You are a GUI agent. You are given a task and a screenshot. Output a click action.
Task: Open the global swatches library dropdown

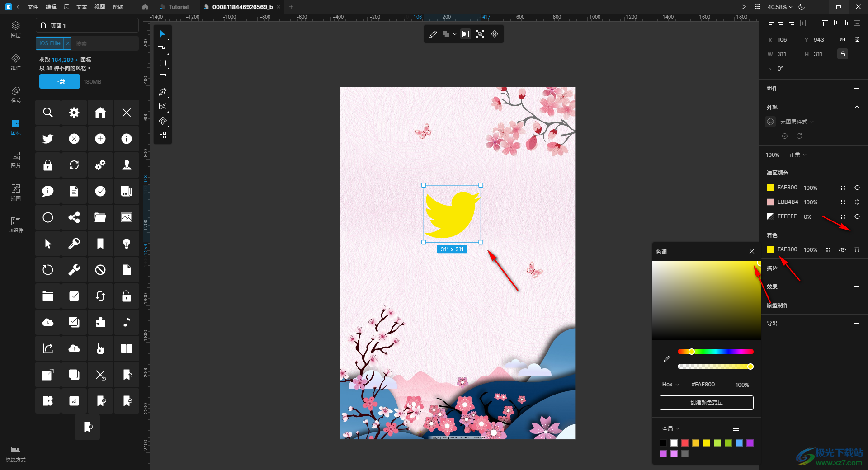(x=671, y=428)
